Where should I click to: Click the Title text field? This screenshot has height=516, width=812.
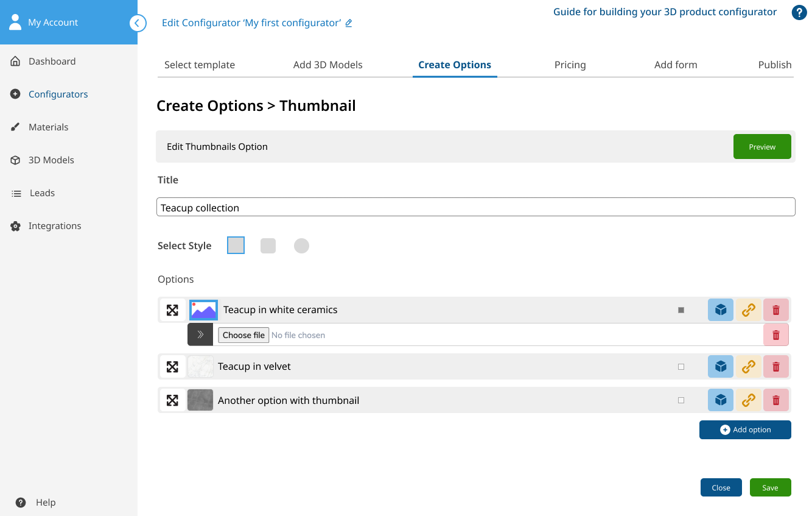(x=475, y=207)
